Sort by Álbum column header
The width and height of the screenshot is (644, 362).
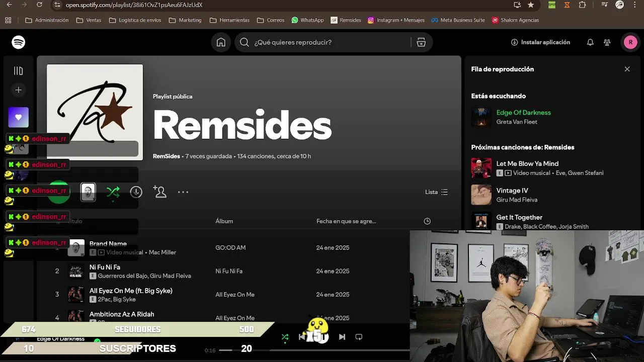click(x=224, y=221)
